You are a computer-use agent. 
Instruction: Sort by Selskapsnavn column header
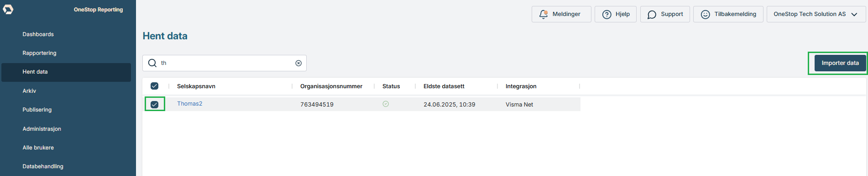196,86
